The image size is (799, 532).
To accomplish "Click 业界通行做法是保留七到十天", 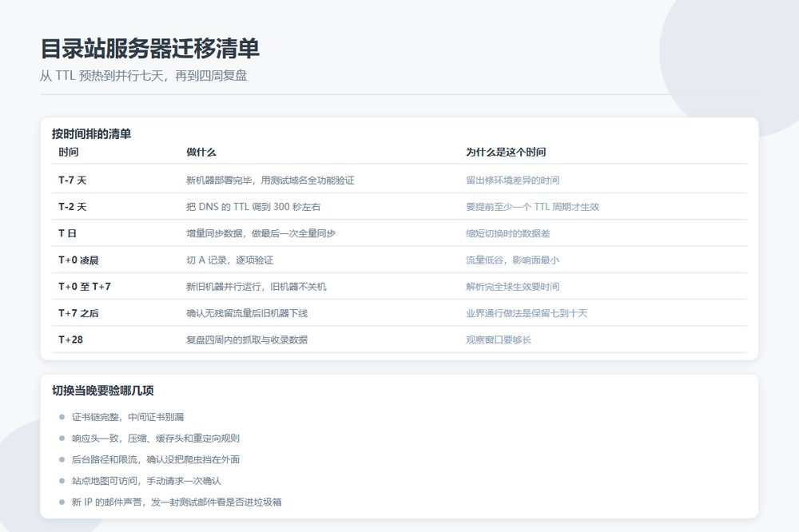I will (x=527, y=313).
